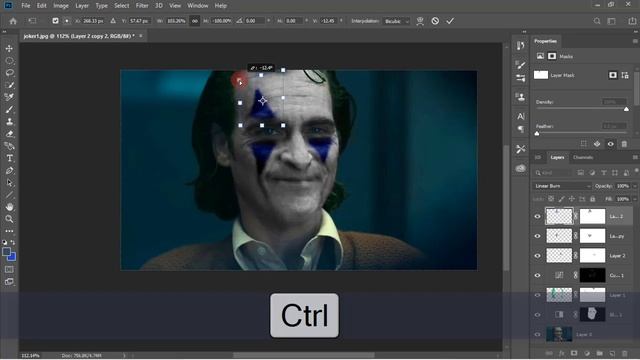Hide Layer 2 using its eye icon
The width and height of the screenshot is (640, 360).
tap(538, 256)
